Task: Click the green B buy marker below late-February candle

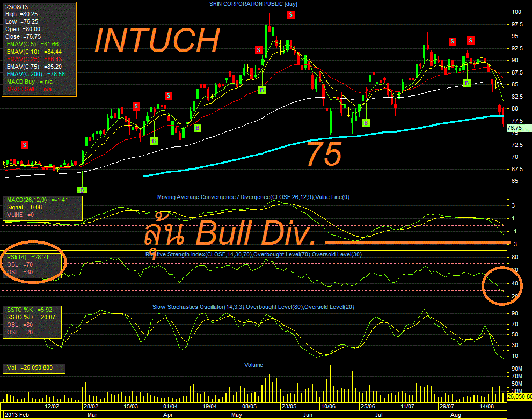Action: [x=82, y=190]
